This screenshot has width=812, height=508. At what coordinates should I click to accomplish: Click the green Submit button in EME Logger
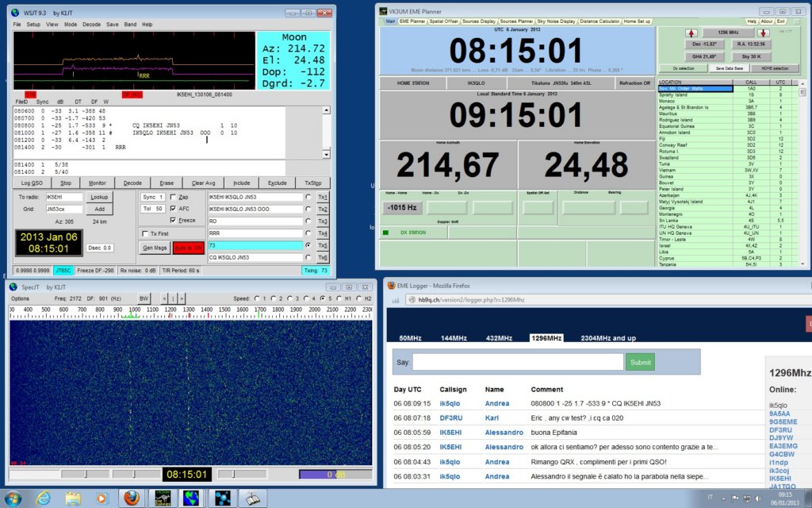pos(640,362)
